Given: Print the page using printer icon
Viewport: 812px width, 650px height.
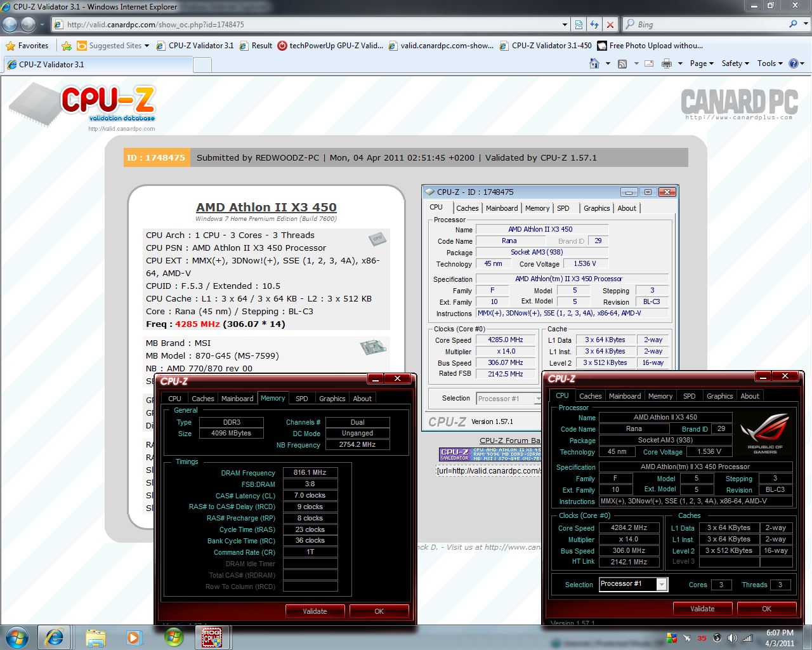Looking at the screenshot, I should click(x=667, y=63).
